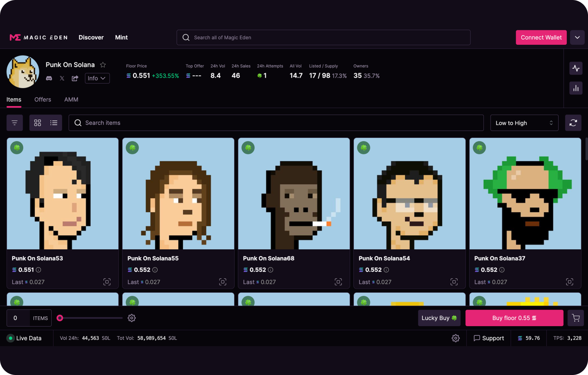Click Buy floor 0.55 button
The height and width of the screenshot is (375, 588).
tap(514, 318)
